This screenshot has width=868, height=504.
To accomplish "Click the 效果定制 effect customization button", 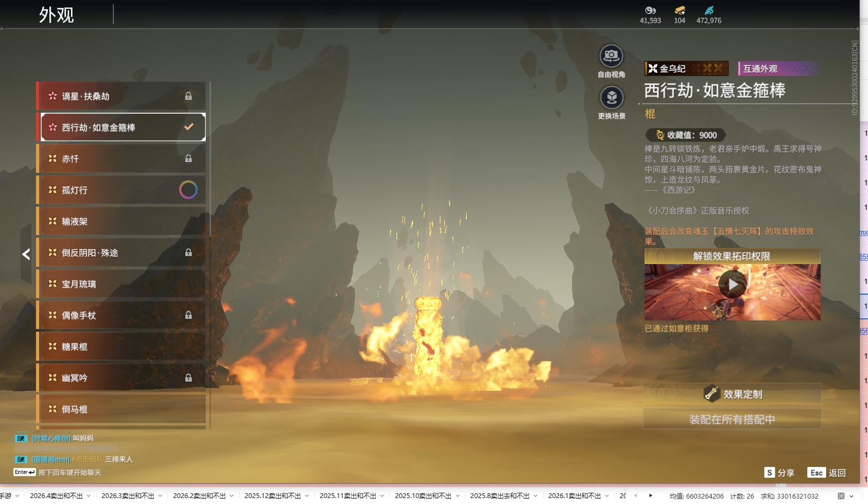I will [x=732, y=394].
